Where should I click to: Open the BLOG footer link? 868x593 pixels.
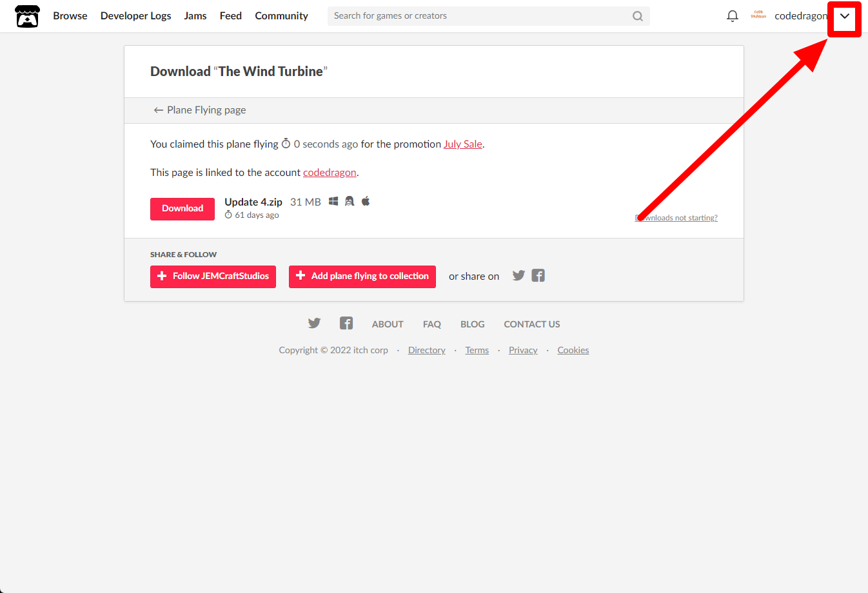tap(473, 324)
